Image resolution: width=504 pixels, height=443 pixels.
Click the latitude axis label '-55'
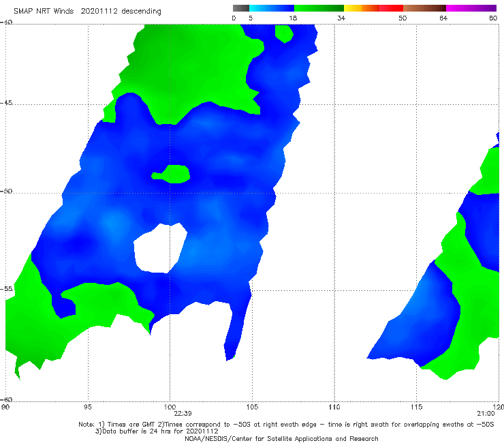(6, 288)
